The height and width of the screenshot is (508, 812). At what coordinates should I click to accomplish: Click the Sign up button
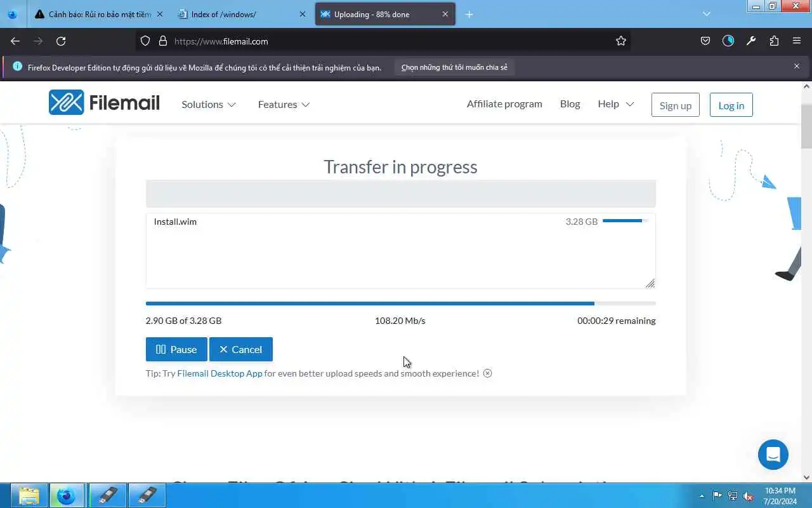coord(675,105)
